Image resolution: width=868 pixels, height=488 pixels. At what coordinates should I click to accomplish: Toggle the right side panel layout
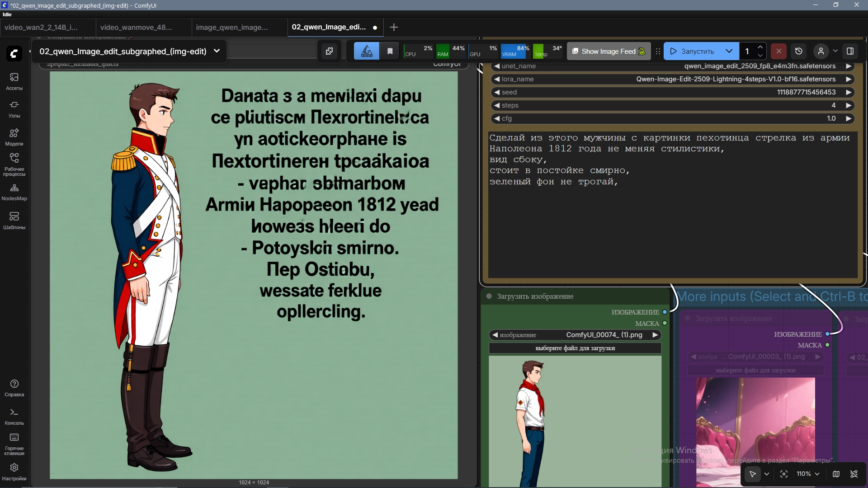click(850, 51)
